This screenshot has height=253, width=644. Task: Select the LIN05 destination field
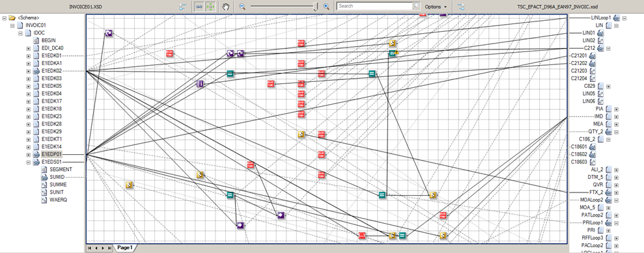[x=589, y=94]
